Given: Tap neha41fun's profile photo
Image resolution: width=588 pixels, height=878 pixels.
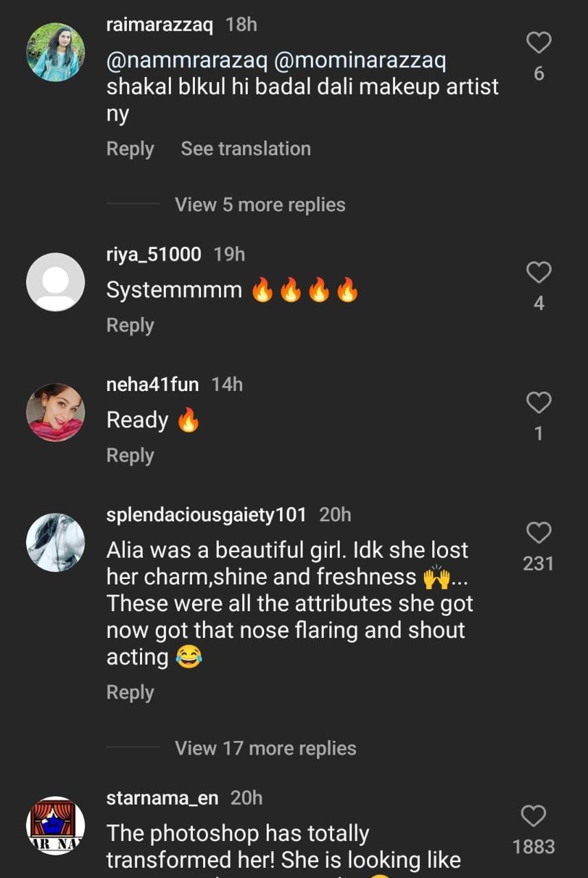Looking at the screenshot, I should pos(56,412).
